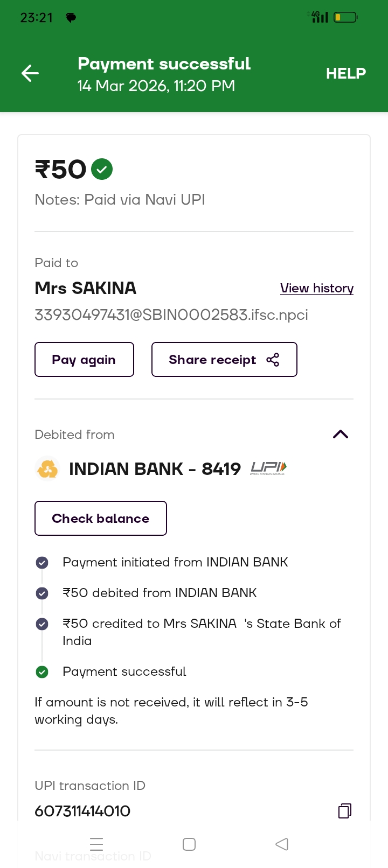
Task: Tap the share icon on receipt button
Action: tap(273, 360)
